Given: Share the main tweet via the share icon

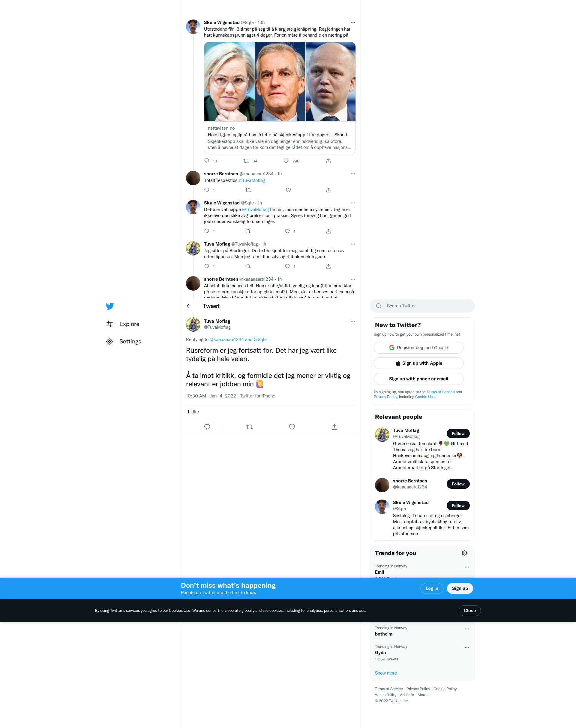Looking at the screenshot, I should coord(334,427).
